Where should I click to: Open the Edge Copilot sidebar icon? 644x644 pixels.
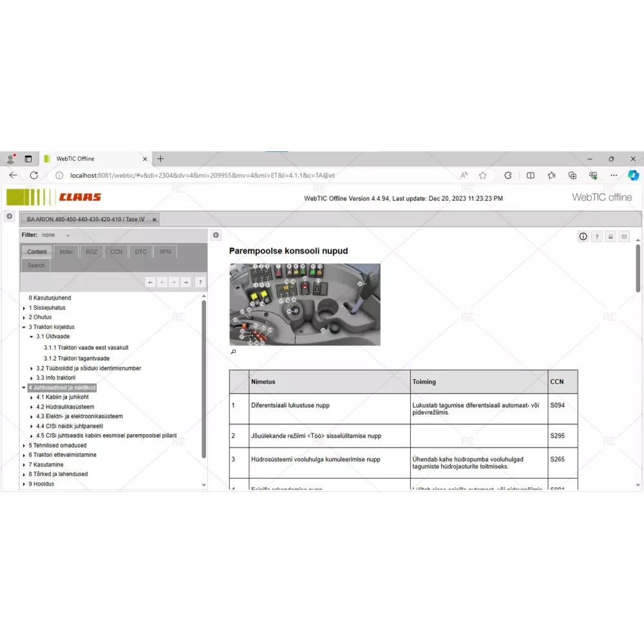(x=633, y=175)
